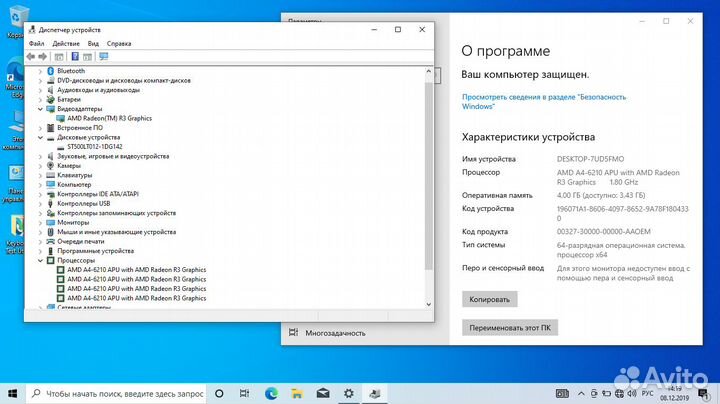The width and height of the screenshot is (720, 404).
Task: Collapse the Процессоры node
Action: pos(40,260)
